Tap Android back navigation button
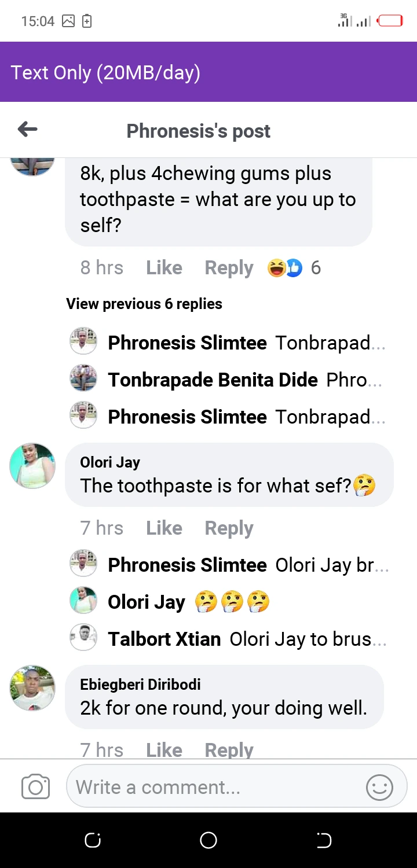 coord(324,840)
